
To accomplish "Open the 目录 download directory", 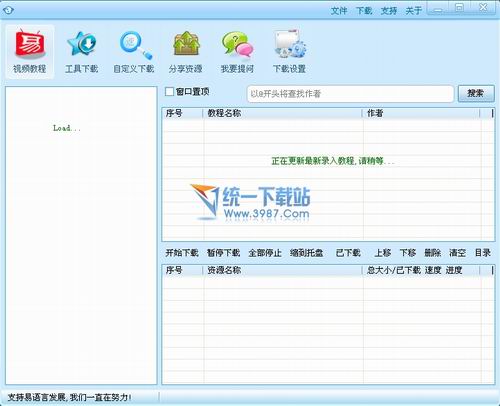I will click(x=483, y=253).
